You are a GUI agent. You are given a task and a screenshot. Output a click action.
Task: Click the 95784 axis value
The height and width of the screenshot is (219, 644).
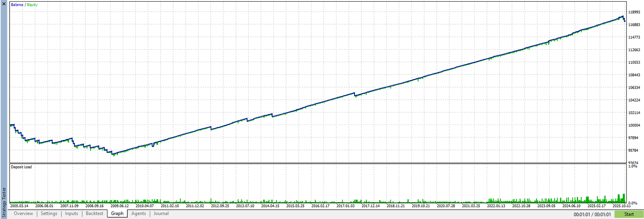[634, 150]
